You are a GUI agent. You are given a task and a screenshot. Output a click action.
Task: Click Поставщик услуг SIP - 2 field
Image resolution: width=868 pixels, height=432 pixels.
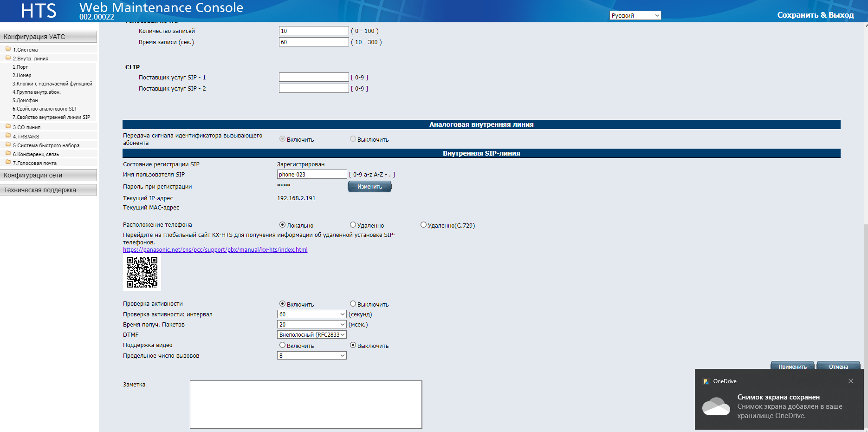tap(314, 88)
